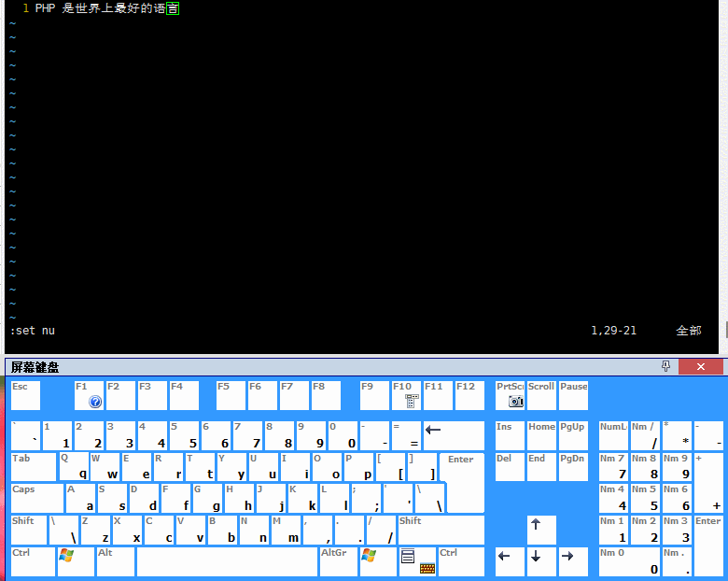Click the letter j key
728x581 pixels.
pyautogui.click(x=271, y=498)
